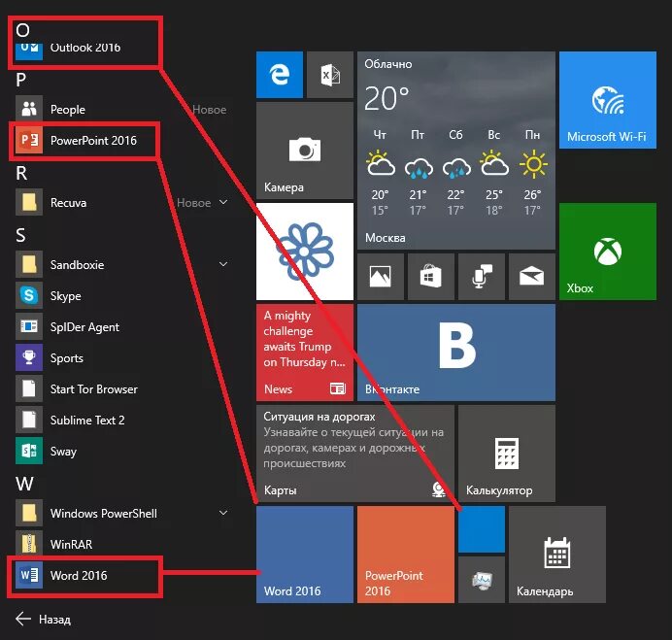672x640 pixels.
Task: Open the Sway app
Action: pyautogui.click(x=122, y=451)
